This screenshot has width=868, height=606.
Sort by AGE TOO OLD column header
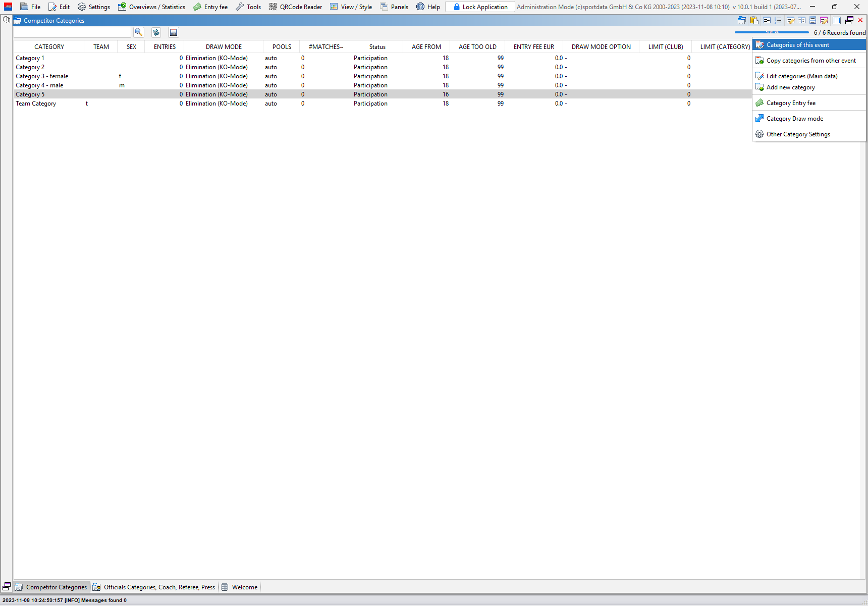pos(477,47)
